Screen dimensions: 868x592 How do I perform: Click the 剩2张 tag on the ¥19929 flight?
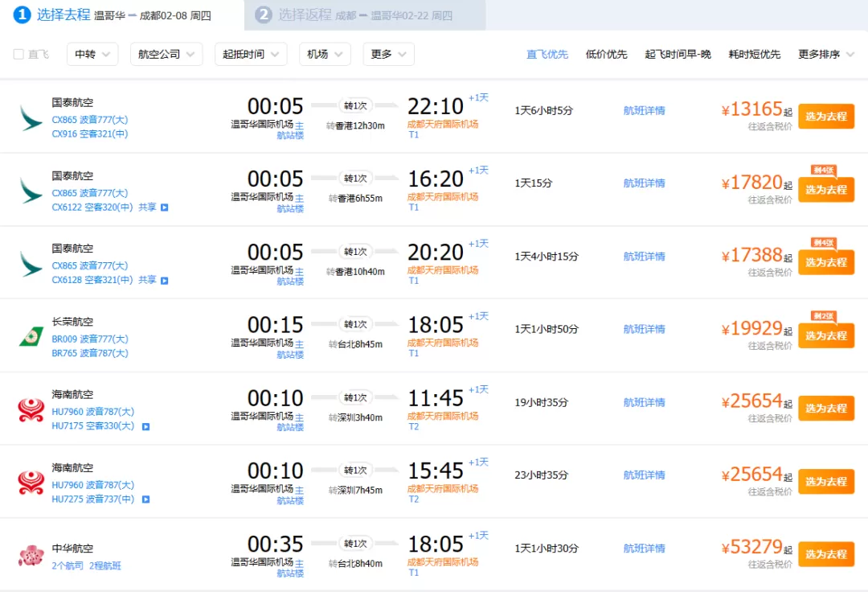pos(824,315)
